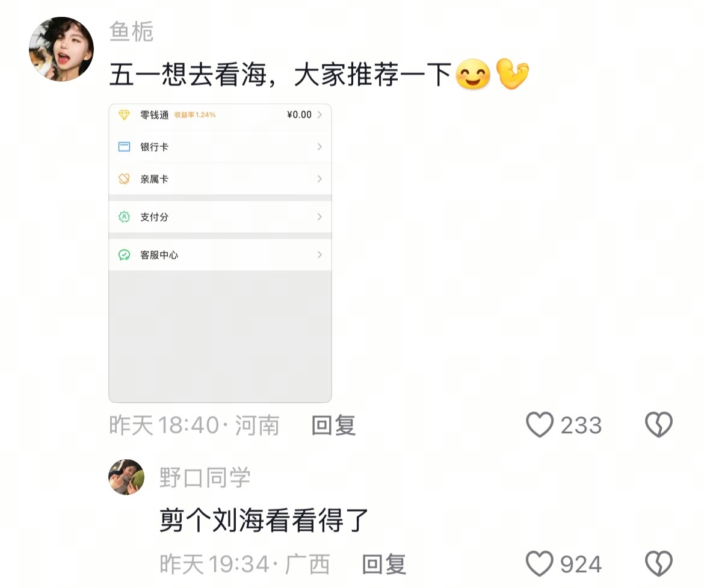Reply to 野口同学 via 回复
Screen dimensions: 704x588
pos(384,564)
